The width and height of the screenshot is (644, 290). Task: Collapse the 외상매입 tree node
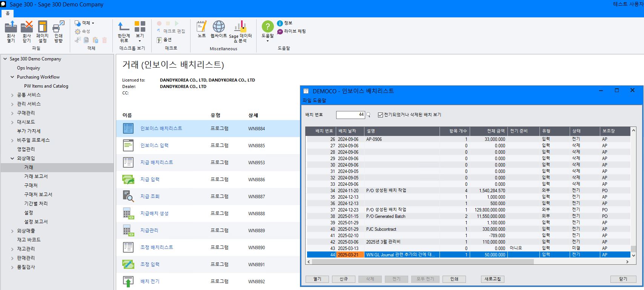12,159
